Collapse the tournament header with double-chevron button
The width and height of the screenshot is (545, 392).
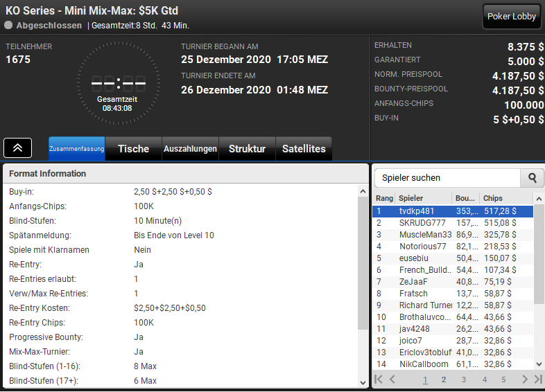[17, 148]
